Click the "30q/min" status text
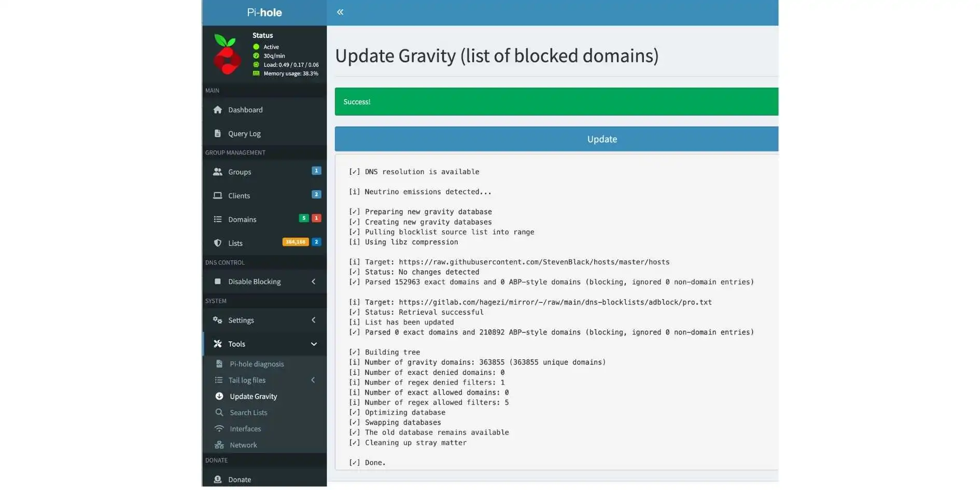The image size is (980, 490). pyautogui.click(x=274, y=56)
